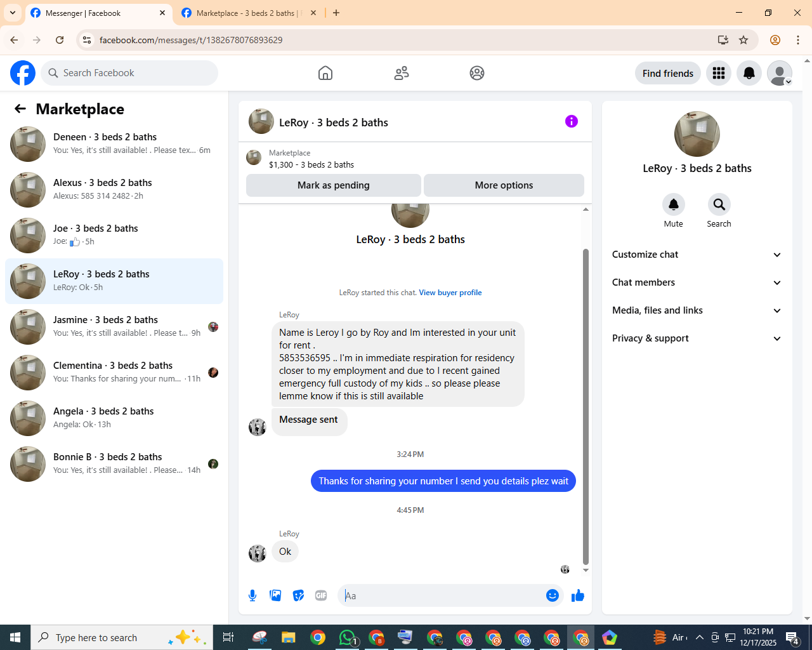
Task: Click the Mark as pending button
Action: tap(334, 185)
